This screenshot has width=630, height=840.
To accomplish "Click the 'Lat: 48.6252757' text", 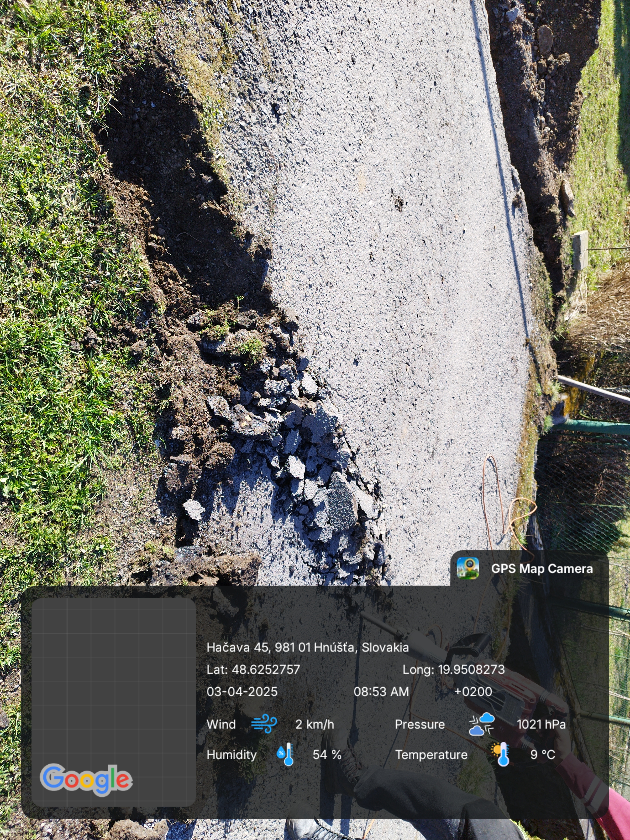I will [x=253, y=669].
